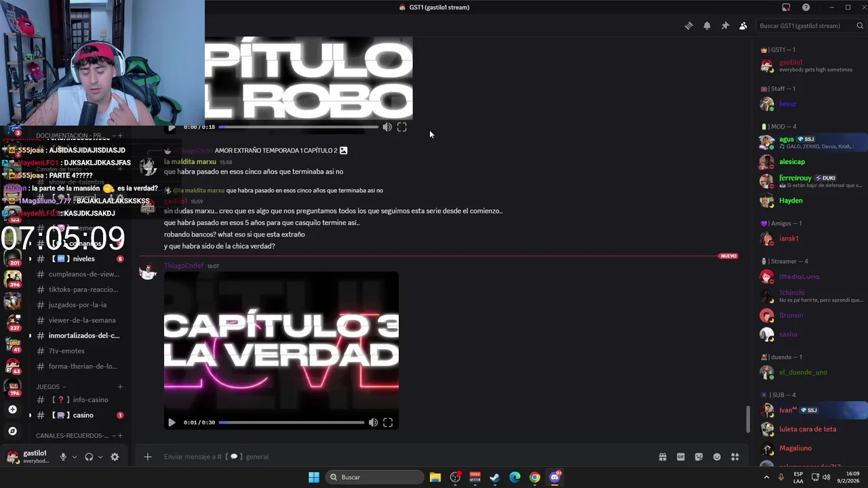Seek in the El Robo video progress bar

(x=298, y=127)
